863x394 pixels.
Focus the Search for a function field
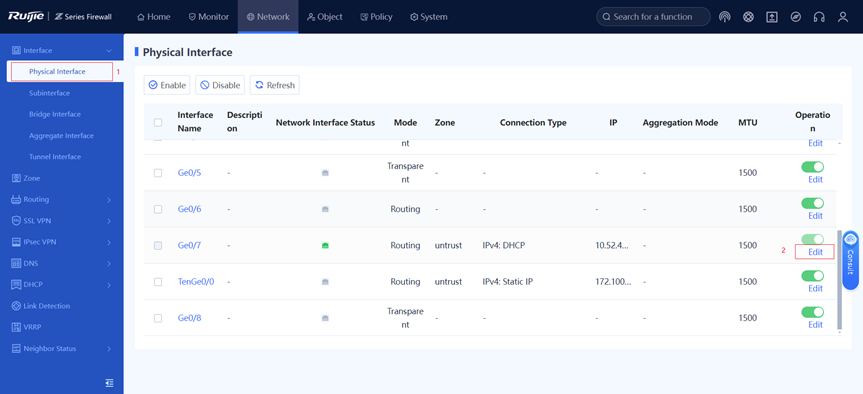[653, 17]
